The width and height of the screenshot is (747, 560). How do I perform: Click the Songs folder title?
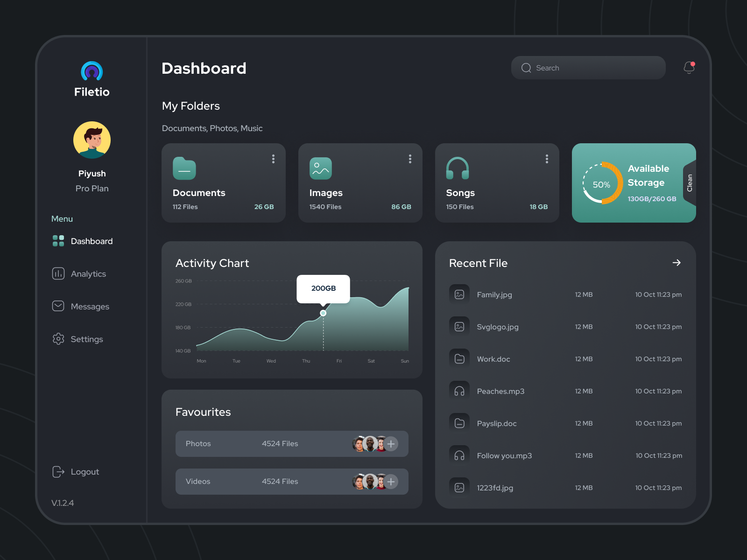[x=460, y=193]
